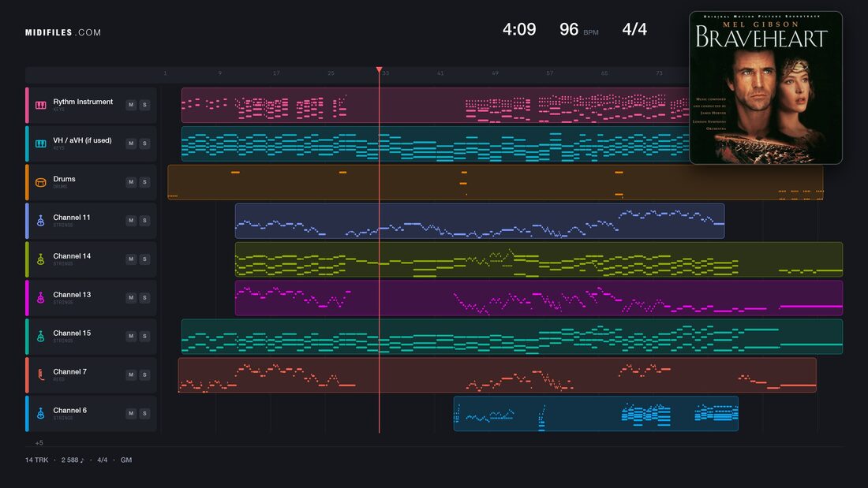
Task: Solo the Channel 11 track
Action: (x=144, y=220)
